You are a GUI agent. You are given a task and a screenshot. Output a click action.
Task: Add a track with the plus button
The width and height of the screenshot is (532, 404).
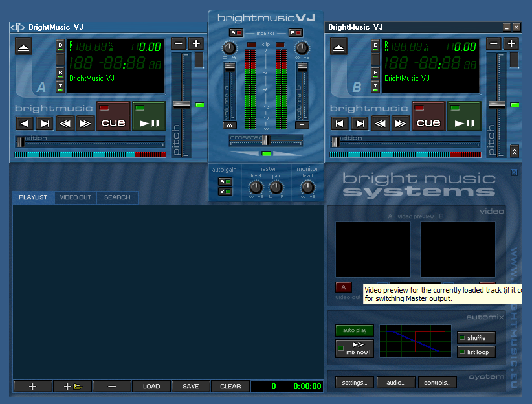pyautogui.click(x=32, y=387)
